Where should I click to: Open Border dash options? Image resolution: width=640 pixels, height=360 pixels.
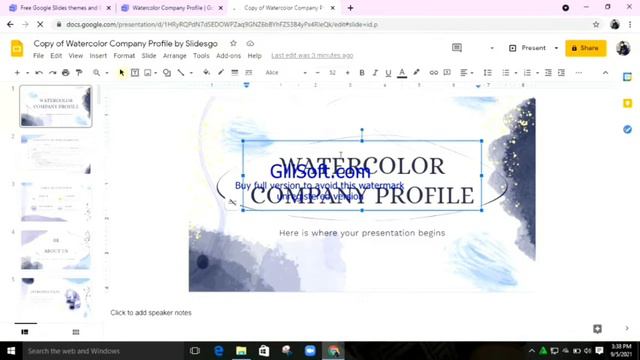pyautogui.click(x=249, y=72)
